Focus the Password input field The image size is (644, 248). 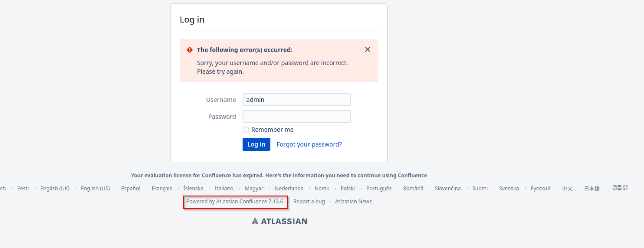[297, 117]
